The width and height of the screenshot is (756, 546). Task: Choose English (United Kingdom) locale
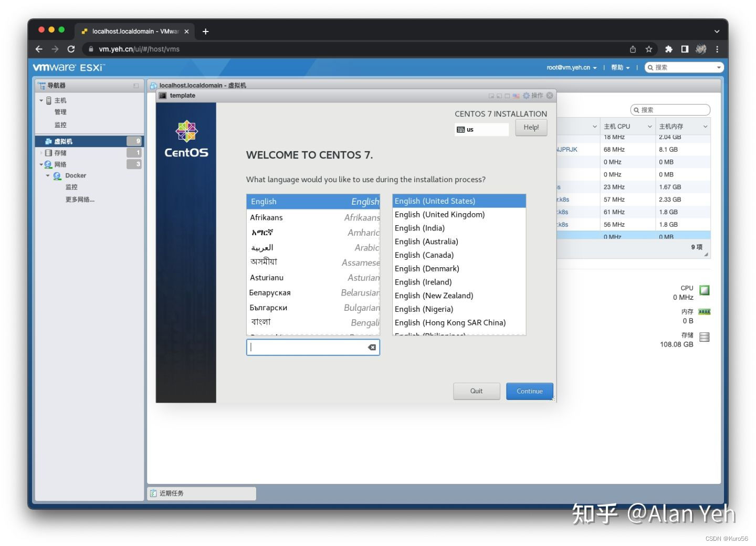459,215
